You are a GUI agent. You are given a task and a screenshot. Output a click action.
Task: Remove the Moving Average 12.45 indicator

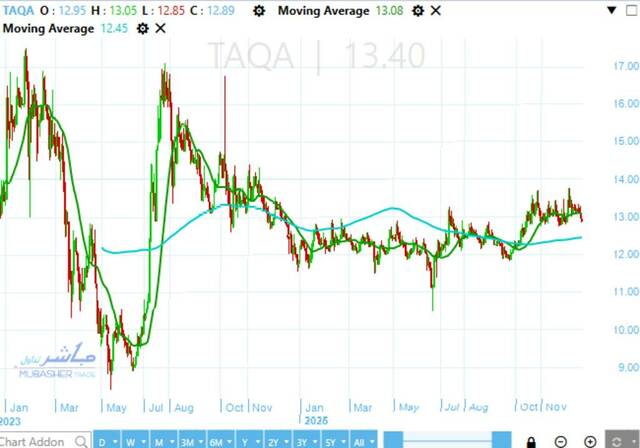160,29
